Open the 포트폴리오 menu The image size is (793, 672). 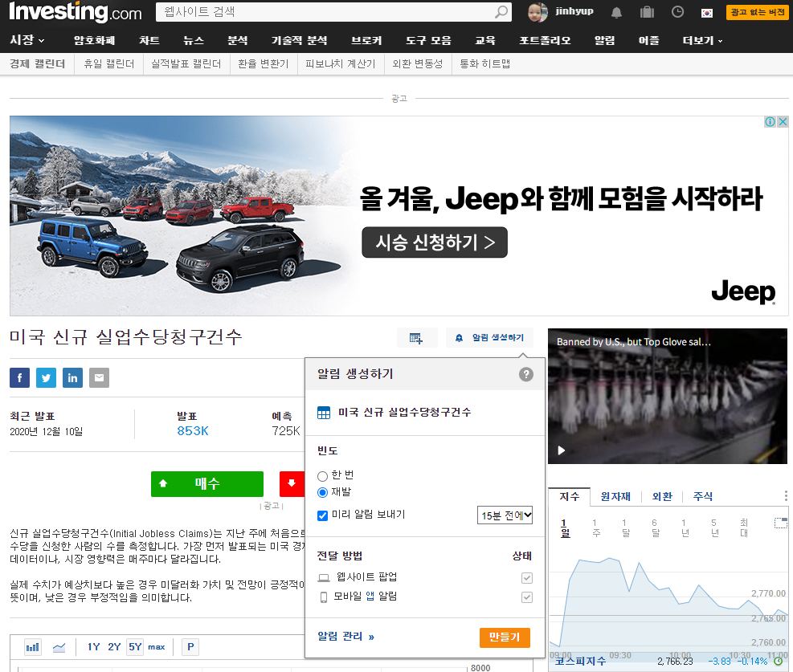point(545,40)
